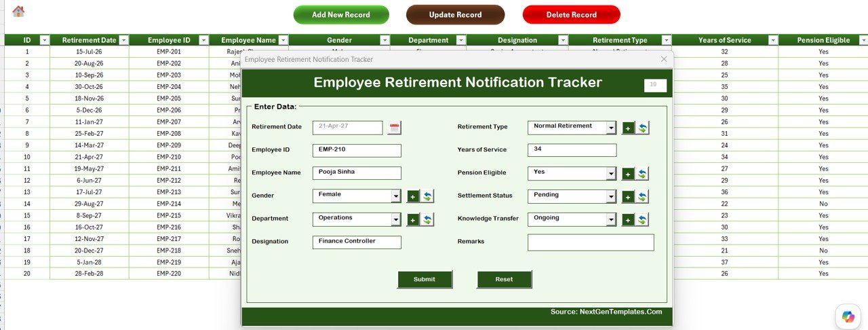The height and width of the screenshot is (330, 868).
Task: Open the ID column filter arrow
Action: (44, 40)
